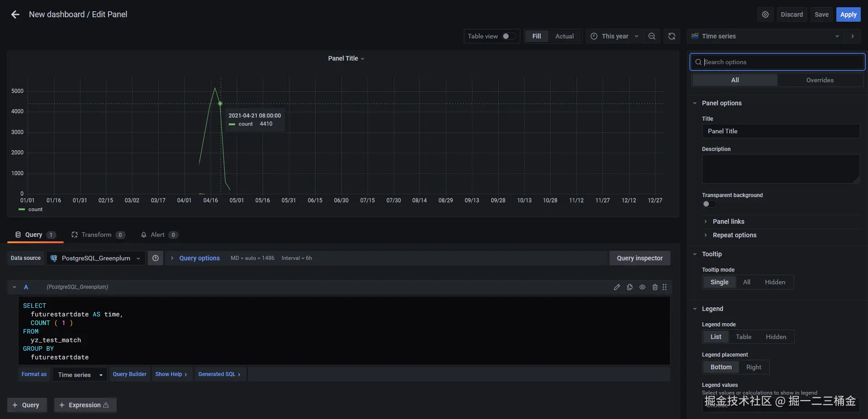Switch to the Query tab
The width and height of the screenshot is (868, 419).
(35, 235)
